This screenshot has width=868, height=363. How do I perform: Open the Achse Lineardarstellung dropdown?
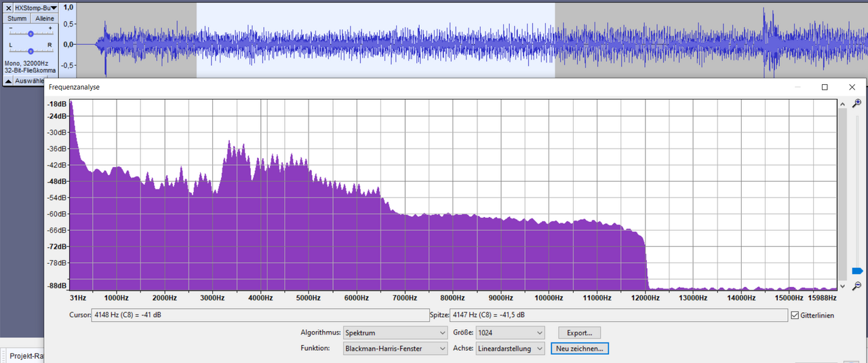point(510,348)
